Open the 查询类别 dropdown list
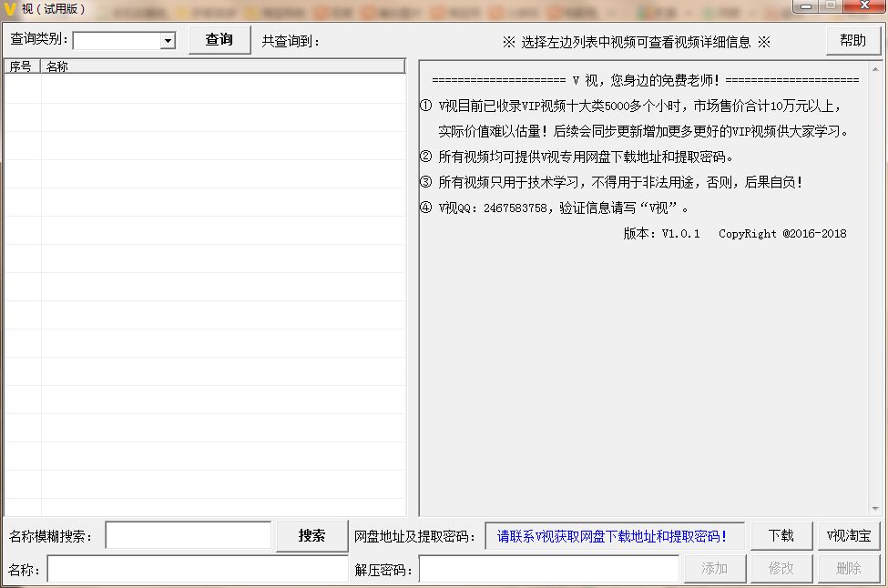The height and width of the screenshot is (588, 888). pyautogui.click(x=168, y=41)
